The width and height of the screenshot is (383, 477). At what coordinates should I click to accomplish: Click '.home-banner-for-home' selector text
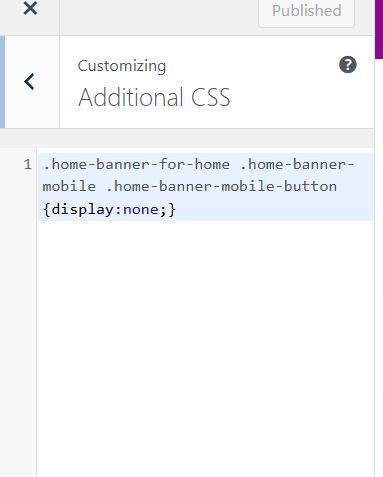click(x=136, y=164)
